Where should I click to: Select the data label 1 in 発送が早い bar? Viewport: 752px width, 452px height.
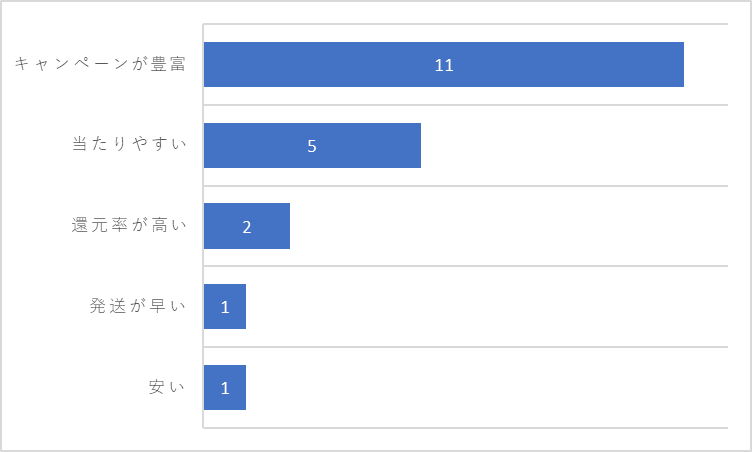(225, 307)
